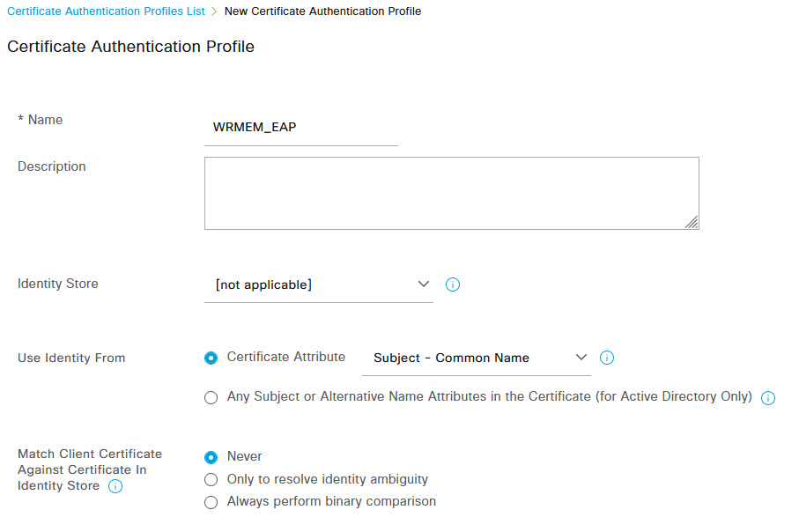Select the Certificate Attribute radio button
The height and width of the screenshot is (532, 799).
[211, 358]
